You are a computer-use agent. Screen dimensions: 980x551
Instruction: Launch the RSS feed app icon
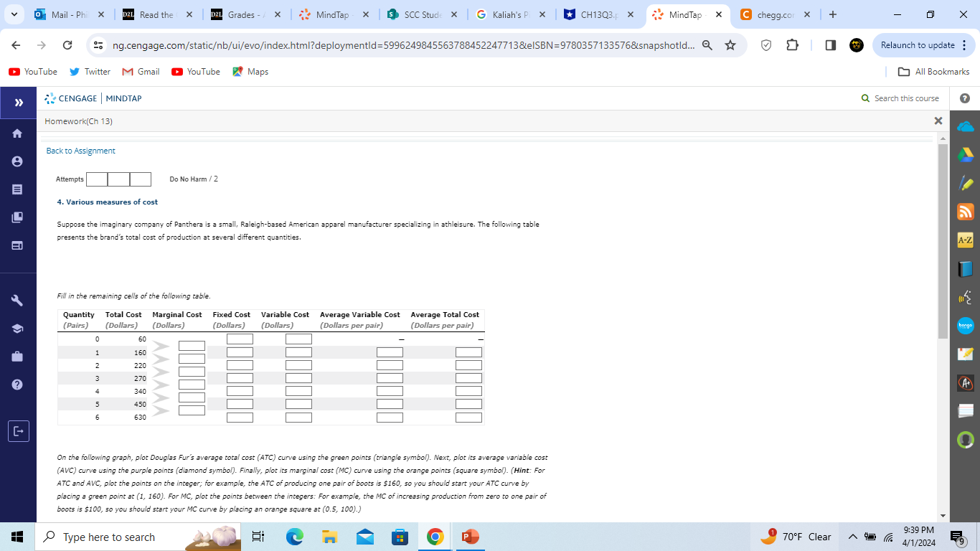click(x=964, y=212)
